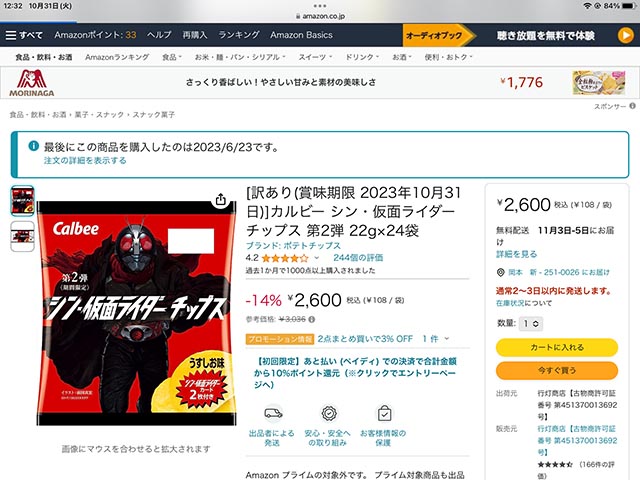The image size is (640, 480).
Task: Open the Amazon Basics menu item
Action: tap(301, 35)
